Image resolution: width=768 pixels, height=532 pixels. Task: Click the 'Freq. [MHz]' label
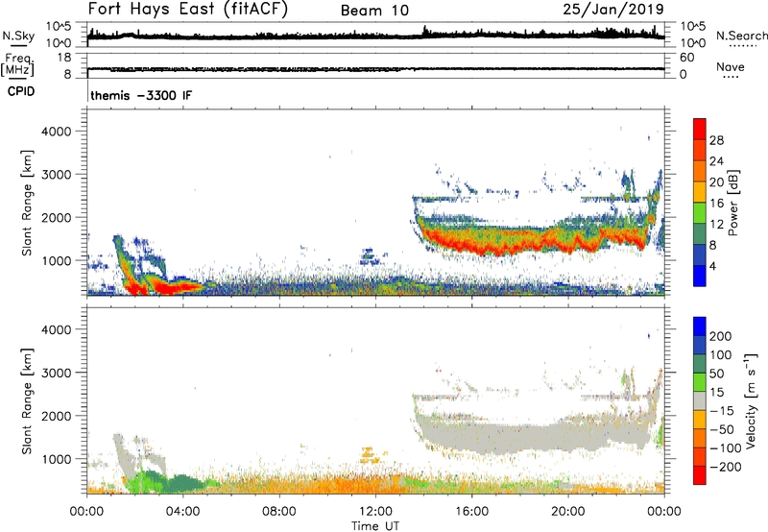click(18, 65)
